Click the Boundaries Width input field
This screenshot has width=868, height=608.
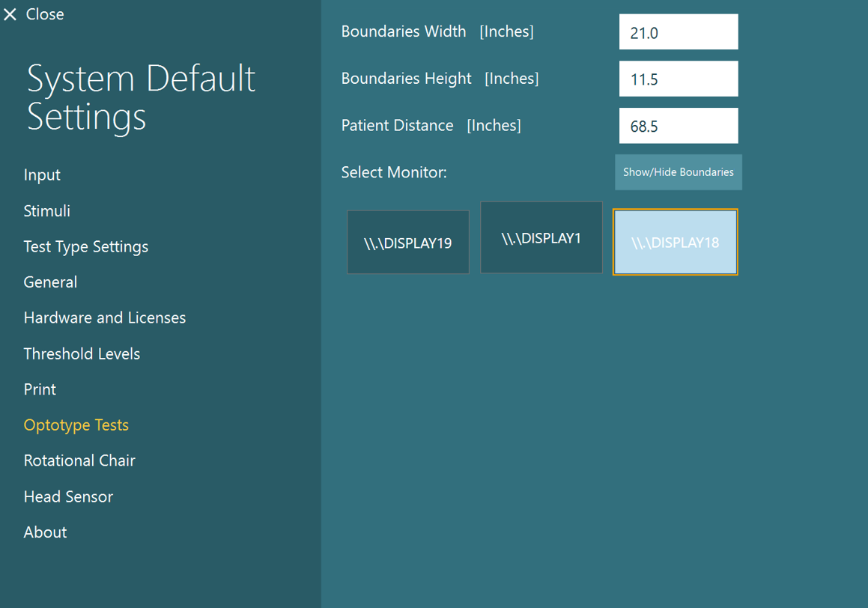[678, 32]
